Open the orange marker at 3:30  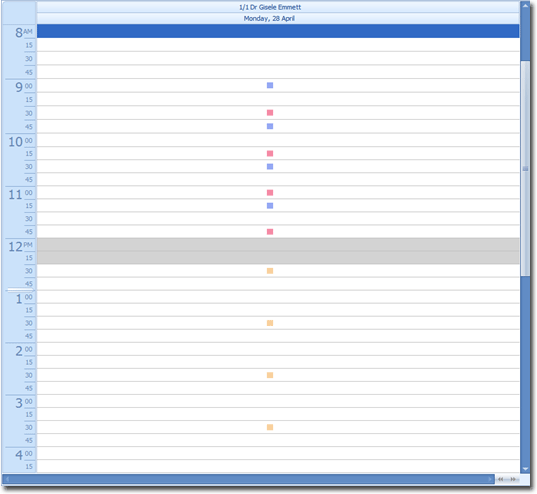coord(270,427)
